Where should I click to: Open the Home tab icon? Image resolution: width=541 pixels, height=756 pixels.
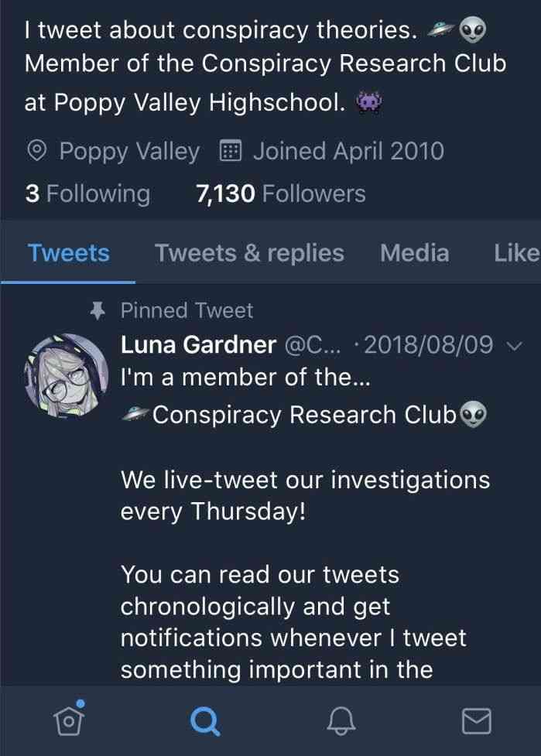click(70, 720)
